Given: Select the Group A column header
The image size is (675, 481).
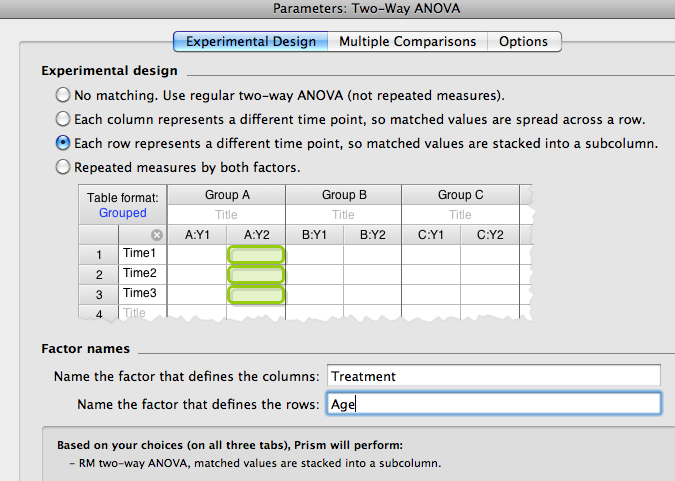Looking at the screenshot, I should coord(226,195).
